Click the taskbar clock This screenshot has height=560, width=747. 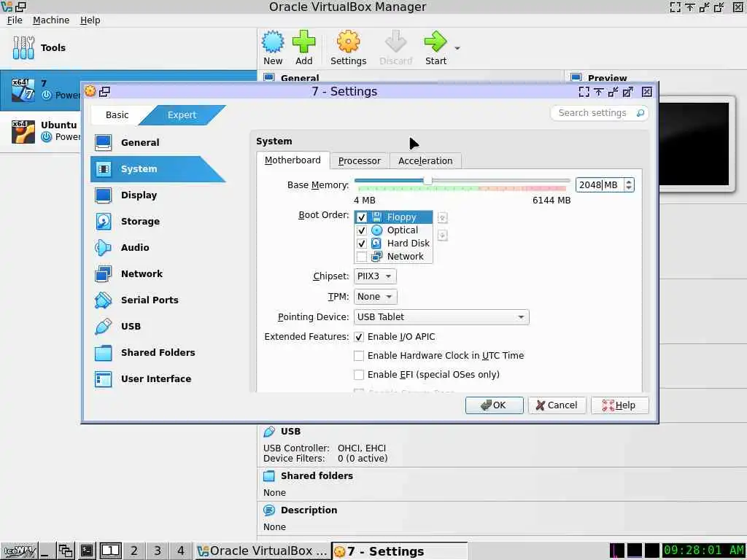tap(703, 551)
